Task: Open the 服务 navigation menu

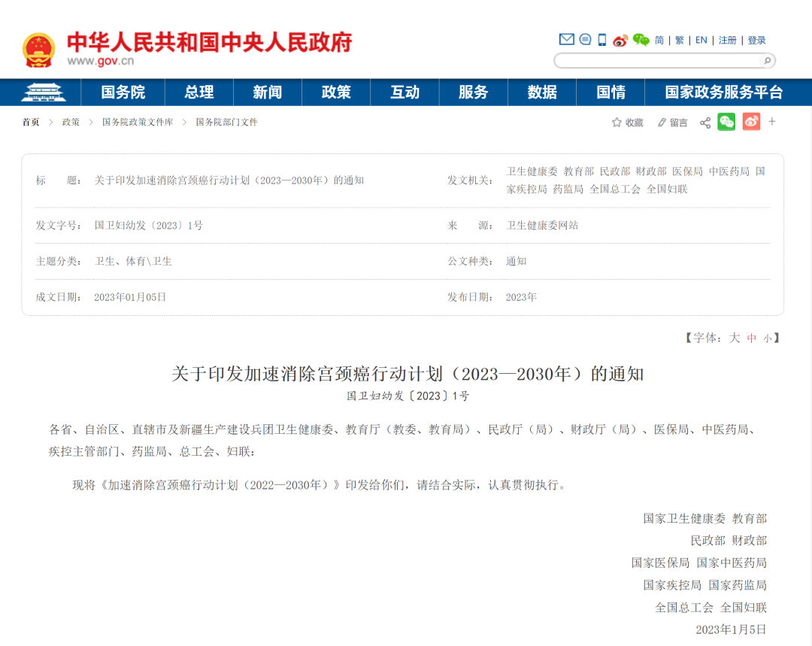Action: 473,92
